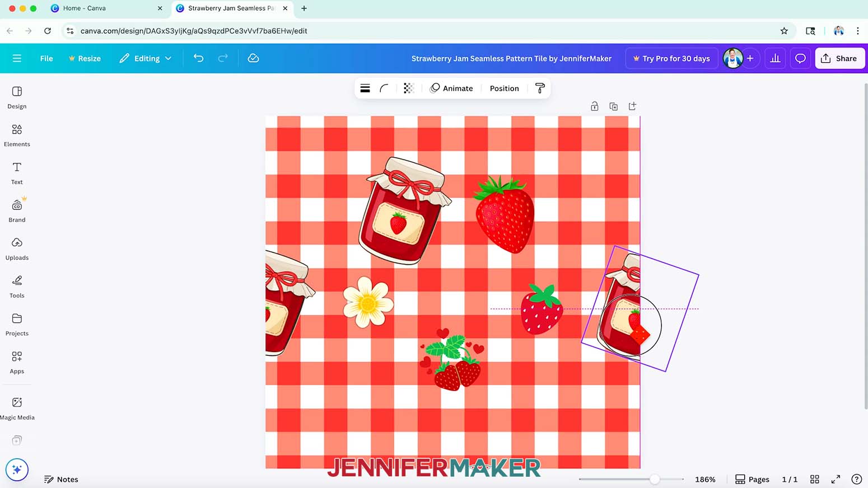Open the browser profile icon
The height and width of the screenshot is (488, 868).
tap(838, 31)
